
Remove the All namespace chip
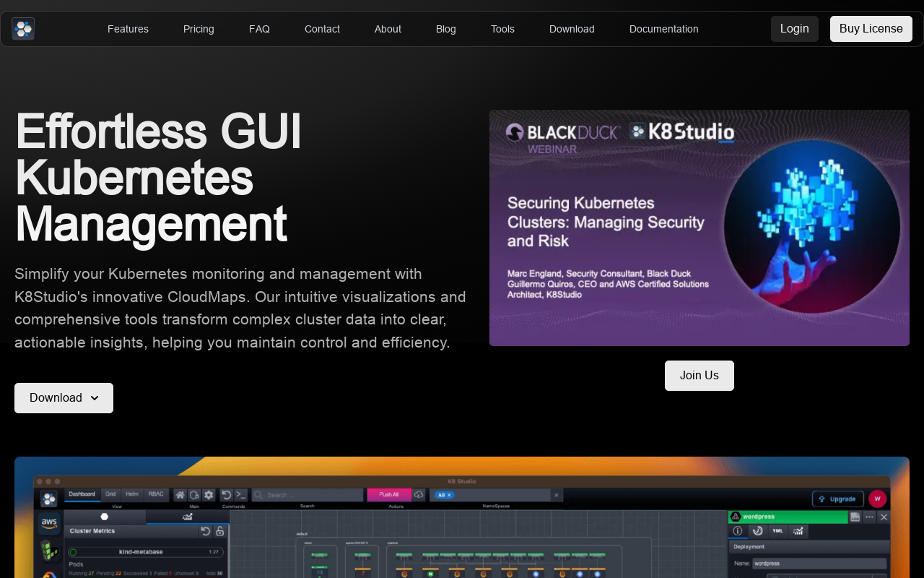(x=449, y=495)
